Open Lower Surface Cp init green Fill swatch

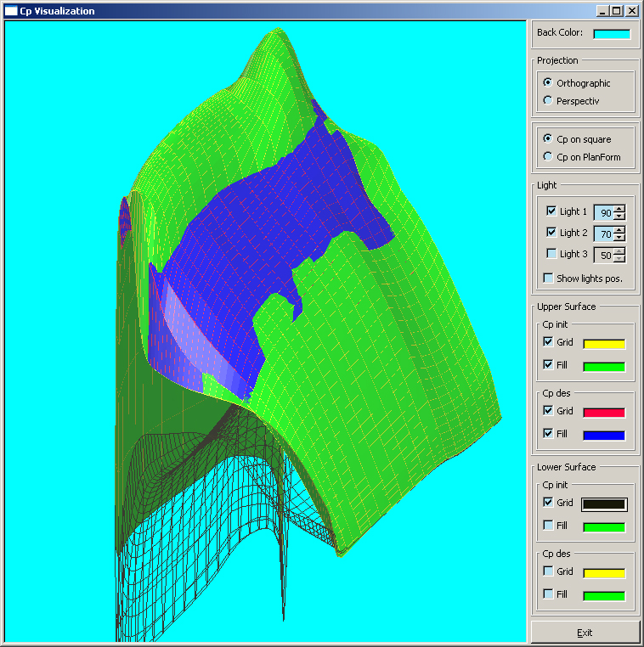pos(604,527)
